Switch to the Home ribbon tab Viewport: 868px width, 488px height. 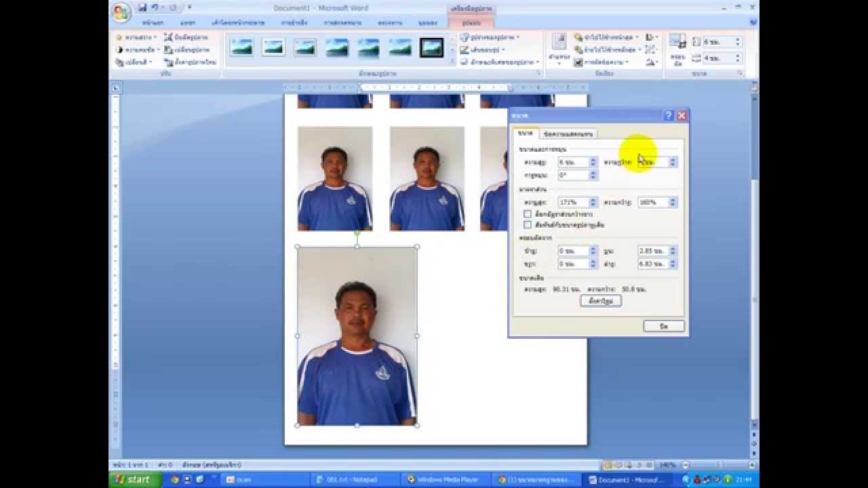tap(153, 22)
